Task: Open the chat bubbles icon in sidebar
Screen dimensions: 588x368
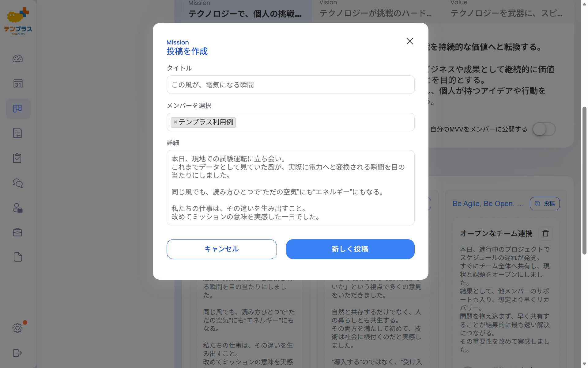Action: tap(18, 183)
